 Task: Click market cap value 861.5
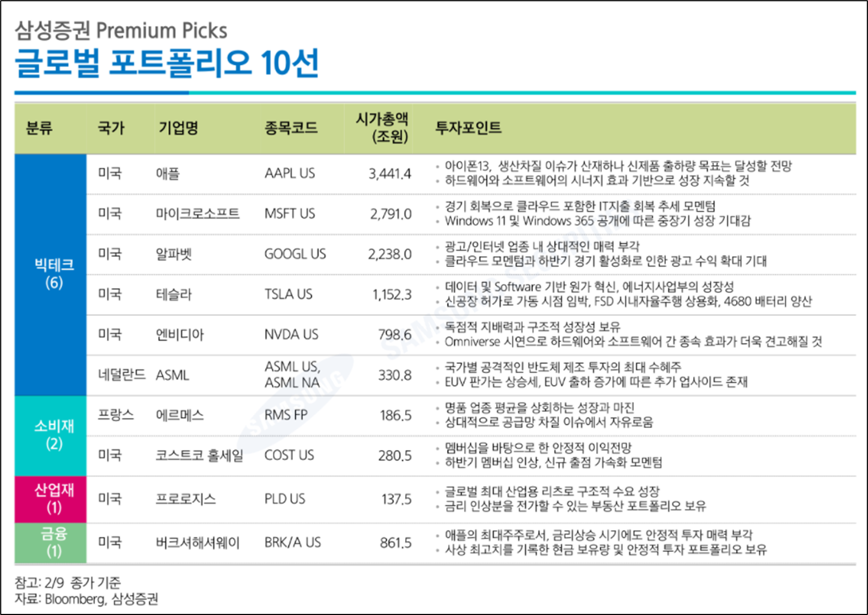tap(396, 543)
